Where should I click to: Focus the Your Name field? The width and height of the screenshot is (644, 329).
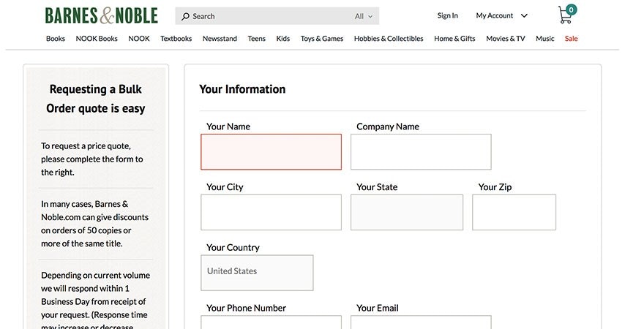click(271, 152)
